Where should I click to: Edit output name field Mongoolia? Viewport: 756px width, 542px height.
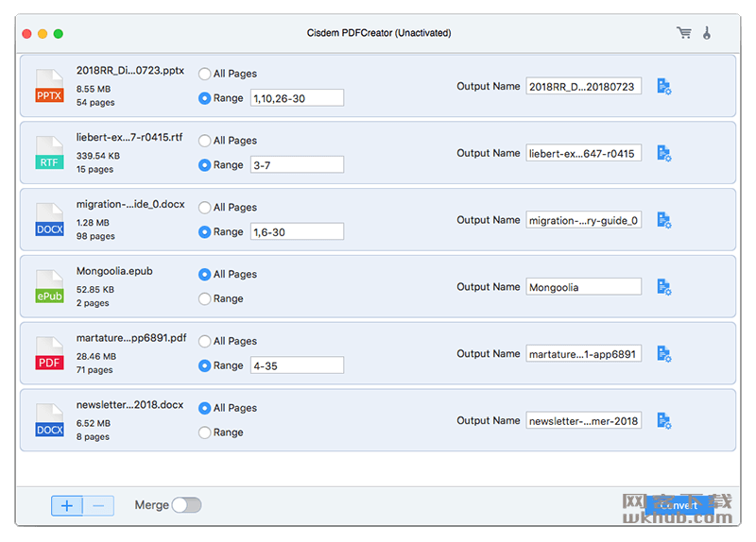click(x=583, y=288)
